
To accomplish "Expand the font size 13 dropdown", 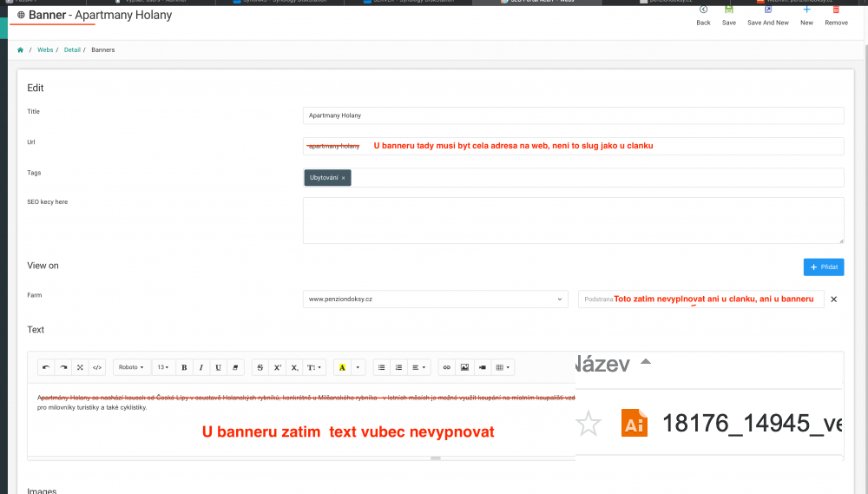I will tap(162, 367).
